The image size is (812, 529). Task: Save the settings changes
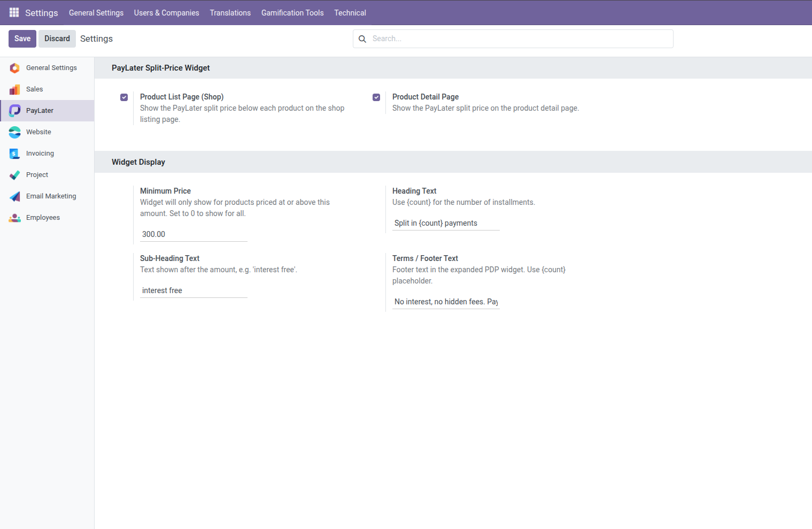(x=22, y=39)
